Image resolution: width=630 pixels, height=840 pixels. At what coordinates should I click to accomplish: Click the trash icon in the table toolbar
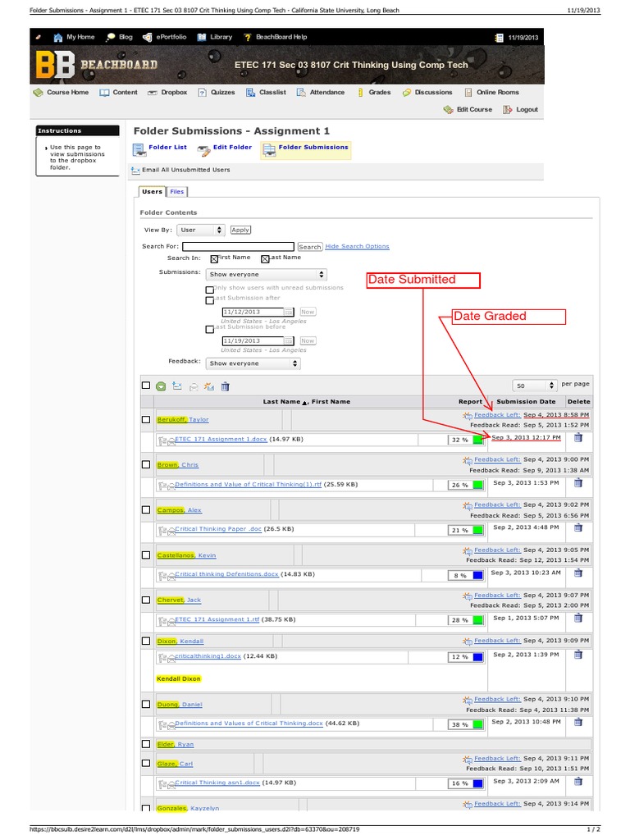point(225,386)
